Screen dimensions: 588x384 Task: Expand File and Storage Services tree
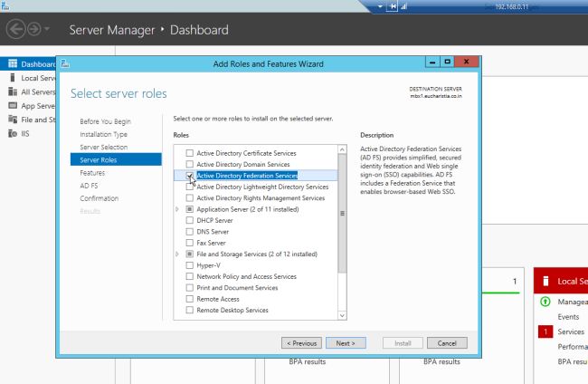pos(177,254)
